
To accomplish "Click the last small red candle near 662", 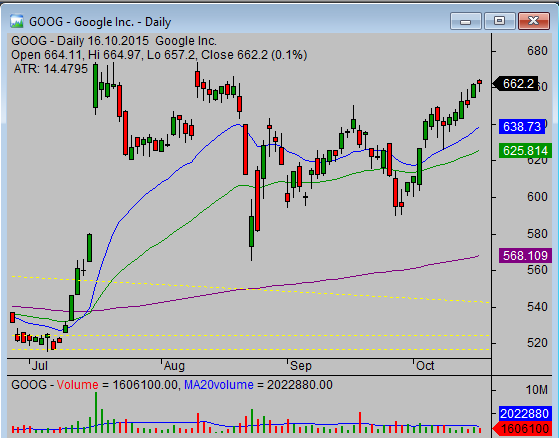I will click(479, 82).
